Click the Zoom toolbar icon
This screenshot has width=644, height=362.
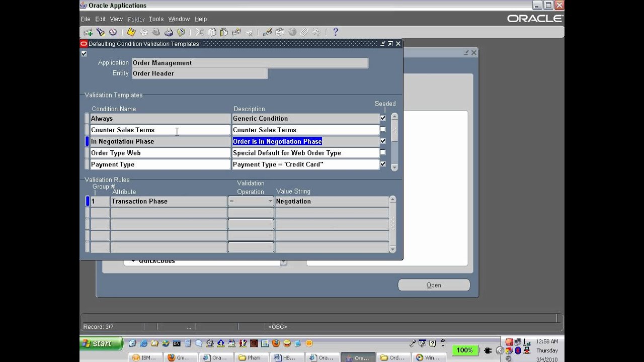(x=280, y=32)
